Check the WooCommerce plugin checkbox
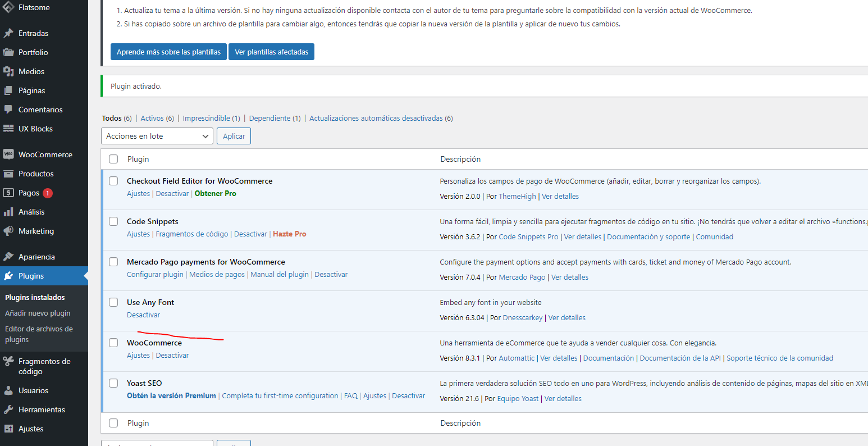Viewport: 868px width, 446px height. pos(113,343)
